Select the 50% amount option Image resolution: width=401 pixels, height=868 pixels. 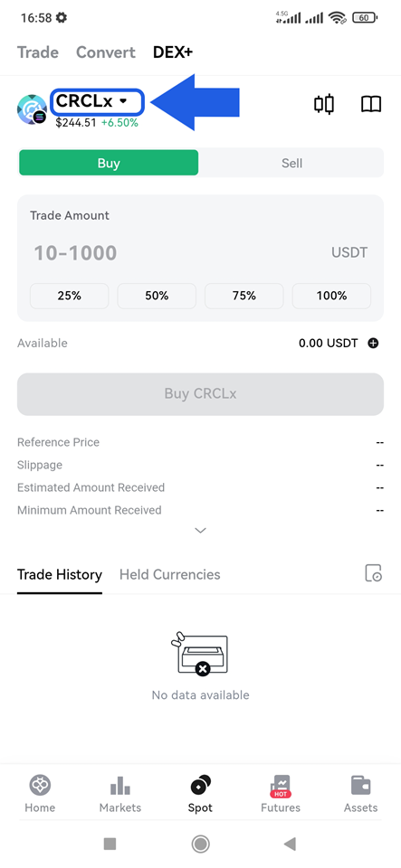point(157,296)
